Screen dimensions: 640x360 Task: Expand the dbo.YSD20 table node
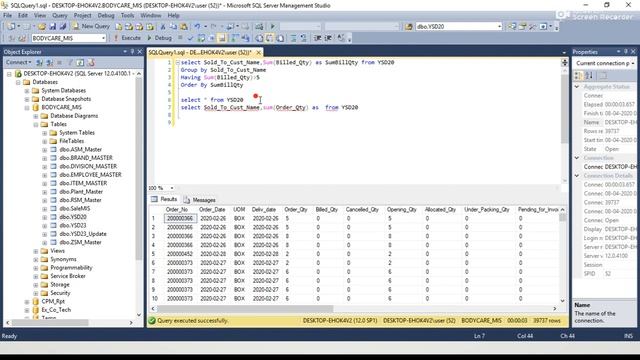(44, 217)
